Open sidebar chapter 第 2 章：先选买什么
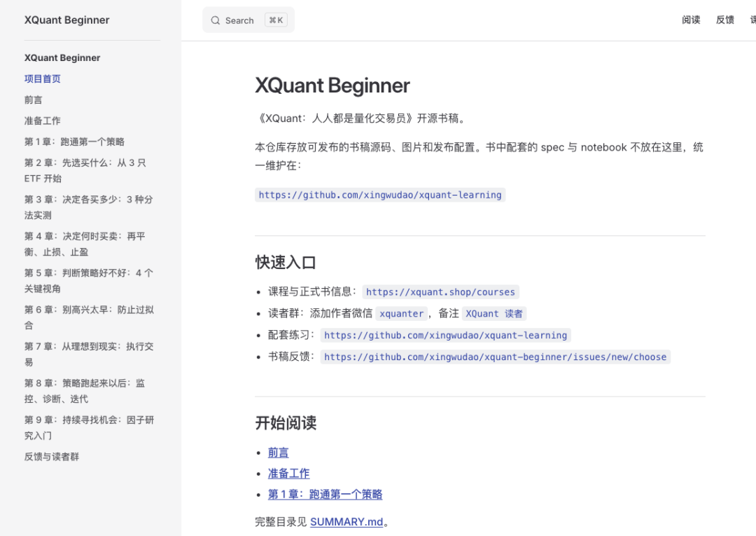This screenshot has width=756, height=536. 85,170
